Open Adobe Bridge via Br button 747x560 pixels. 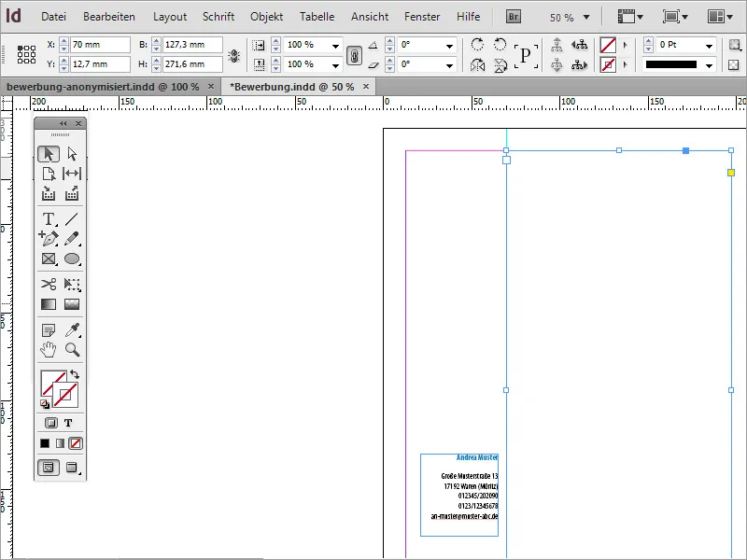point(513,17)
